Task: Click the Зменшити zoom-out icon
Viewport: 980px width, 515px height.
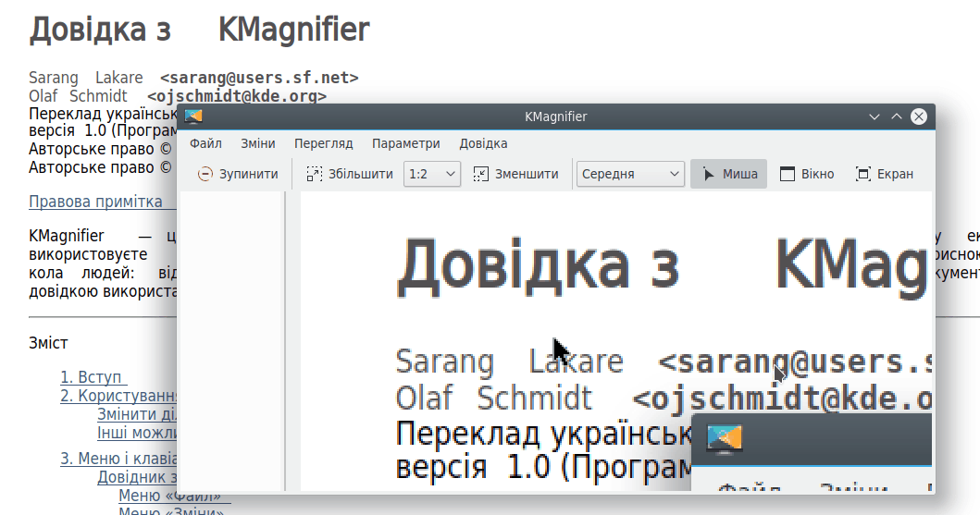Action: [481, 174]
